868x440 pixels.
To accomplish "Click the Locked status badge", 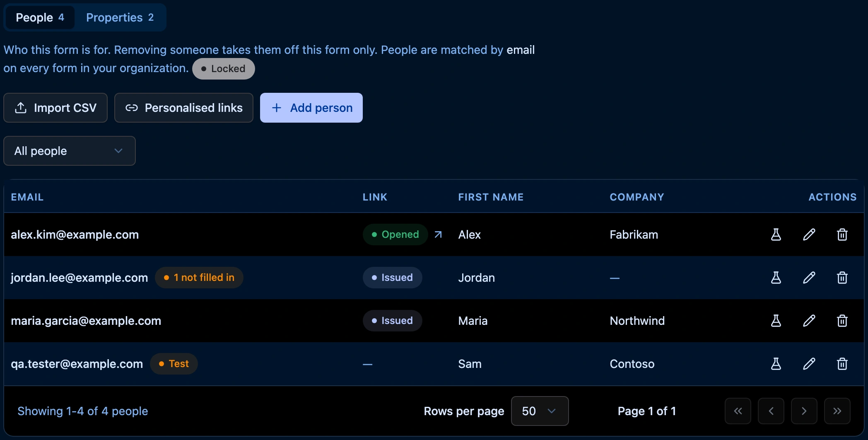I will [x=224, y=69].
